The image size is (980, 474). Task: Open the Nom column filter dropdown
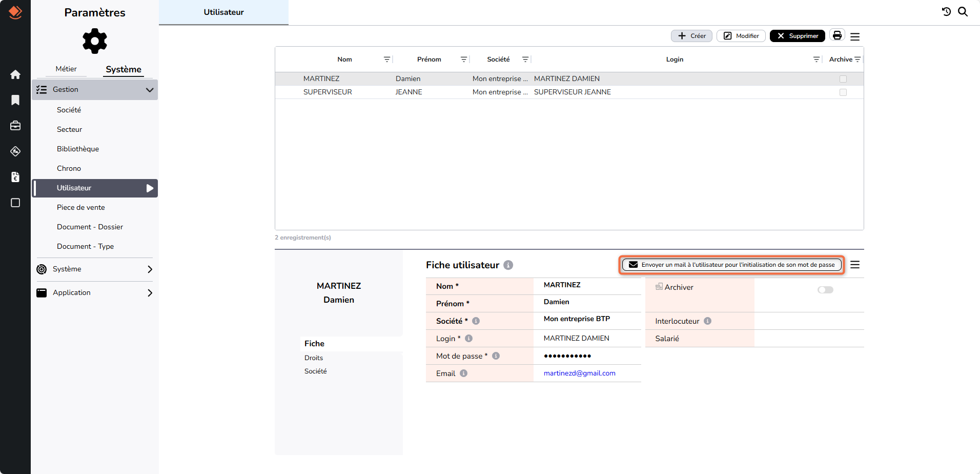[x=387, y=59]
